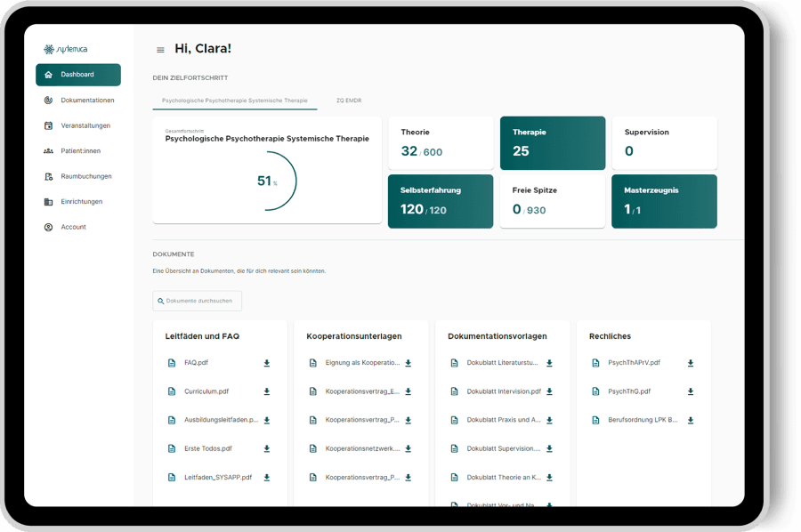Open Dokumentationen via its sidebar icon
Viewport: 801px width, 532px height.
click(x=49, y=101)
